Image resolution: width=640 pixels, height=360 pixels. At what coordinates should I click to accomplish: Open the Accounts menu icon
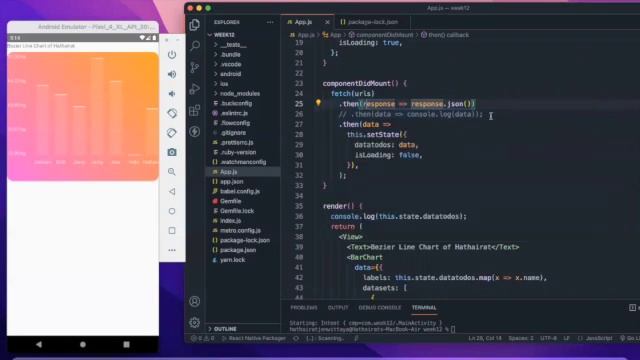pyautogui.click(x=195, y=301)
